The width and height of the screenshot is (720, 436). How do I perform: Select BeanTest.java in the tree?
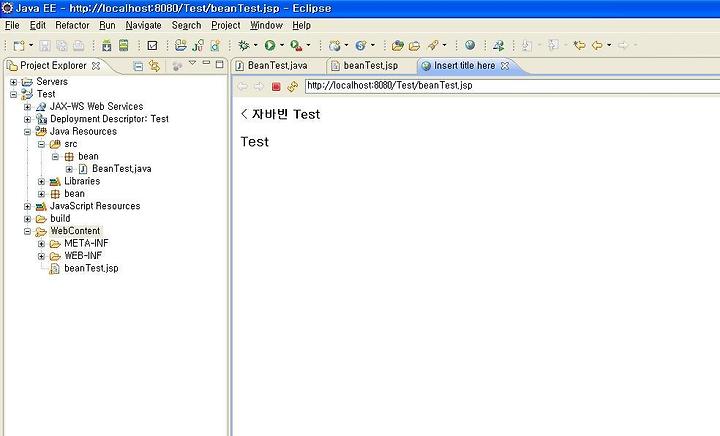[x=121, y=169]
